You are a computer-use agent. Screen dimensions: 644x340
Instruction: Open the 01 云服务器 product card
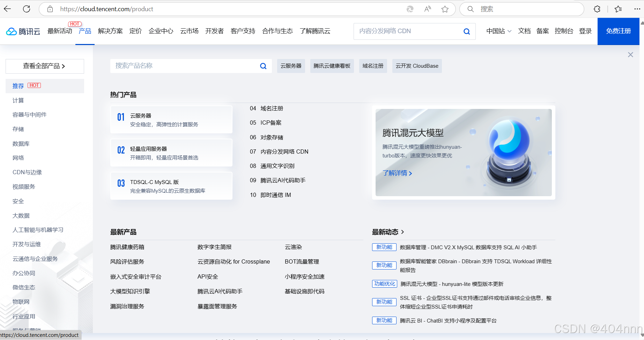(171, 119)
